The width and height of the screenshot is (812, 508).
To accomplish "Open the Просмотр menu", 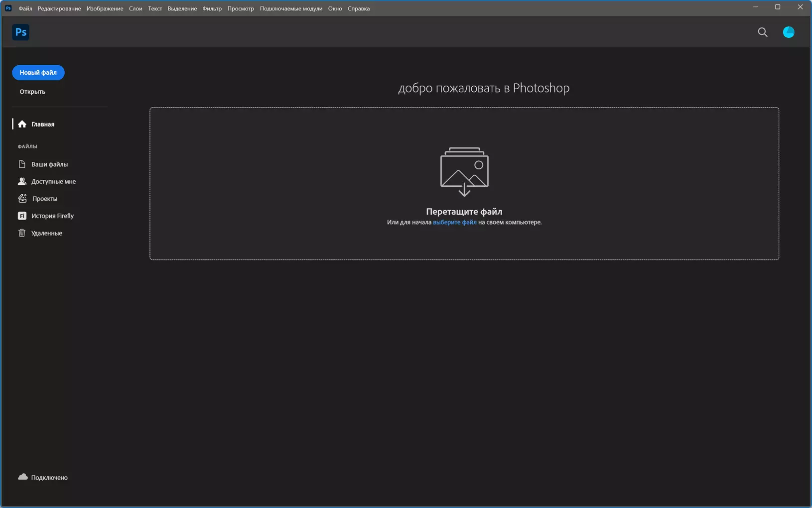I will 241,8.
